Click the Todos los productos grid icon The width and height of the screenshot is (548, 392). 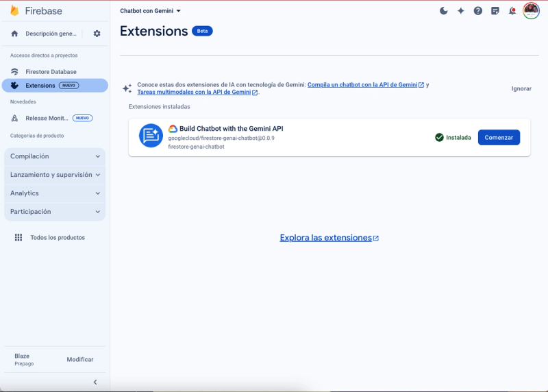[18, 237]
